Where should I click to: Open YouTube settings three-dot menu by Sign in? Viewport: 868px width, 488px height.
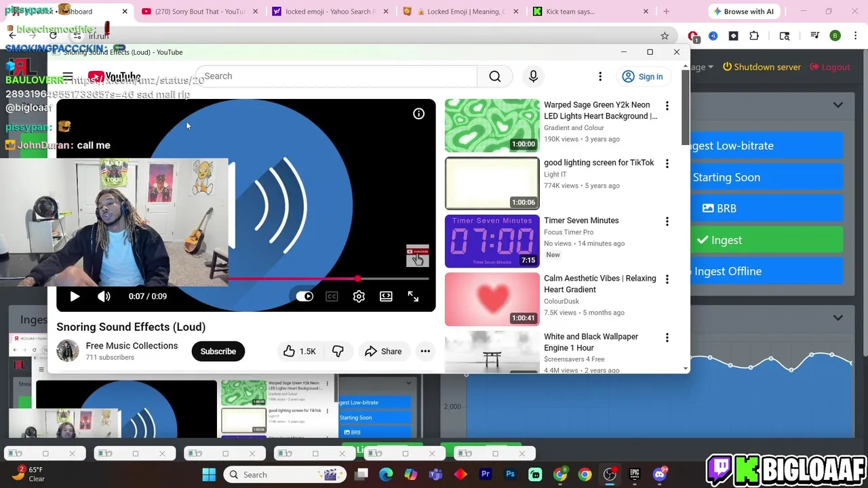point(600,77)
